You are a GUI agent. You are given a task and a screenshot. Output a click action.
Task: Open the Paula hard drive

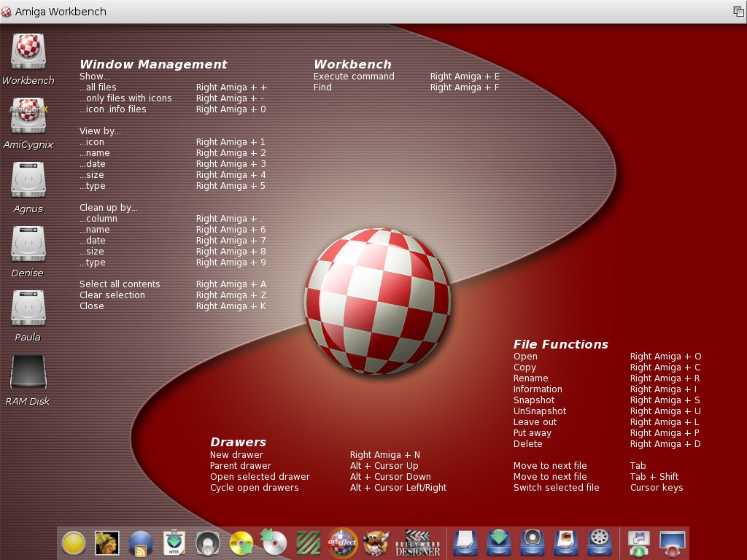coord(28,308)
